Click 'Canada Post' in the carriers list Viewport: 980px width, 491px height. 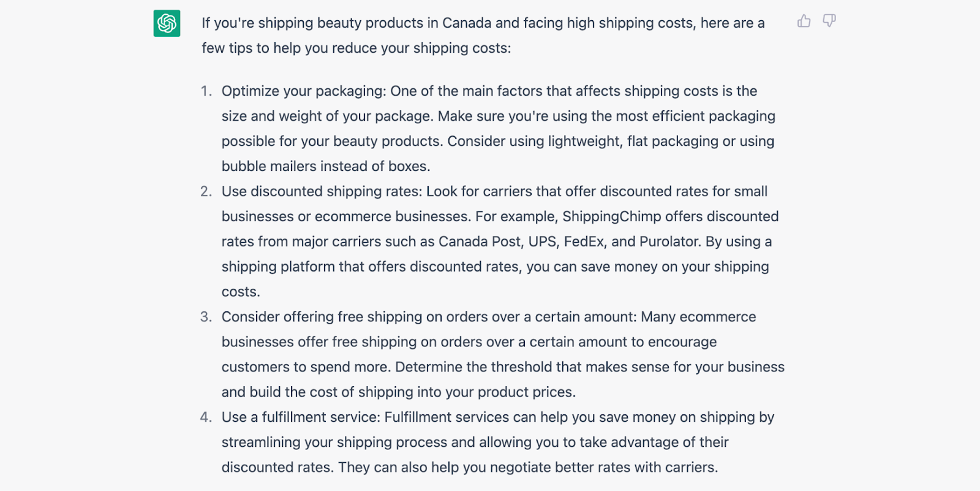480,242
